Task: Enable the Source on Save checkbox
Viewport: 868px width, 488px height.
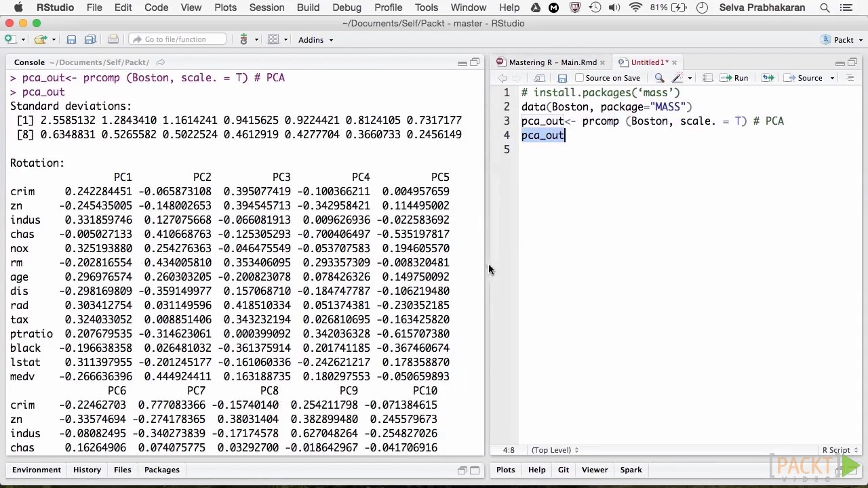Action: tap(579, 78)
